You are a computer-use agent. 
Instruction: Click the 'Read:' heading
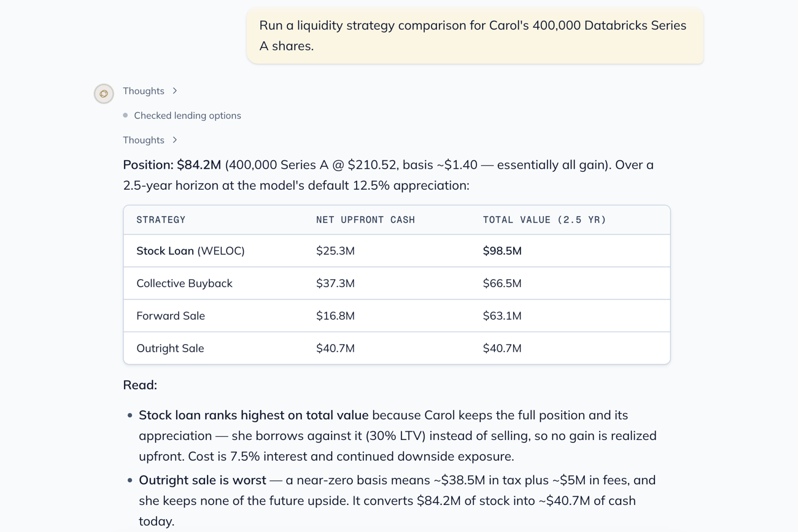pyautogui.click(x=140, y=385)
